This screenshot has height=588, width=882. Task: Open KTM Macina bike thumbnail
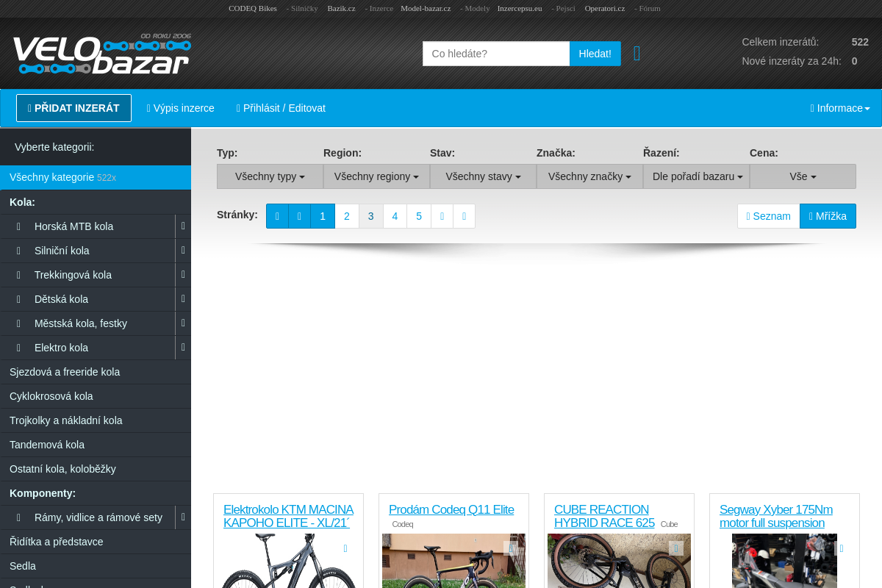[x=288, y=561]
